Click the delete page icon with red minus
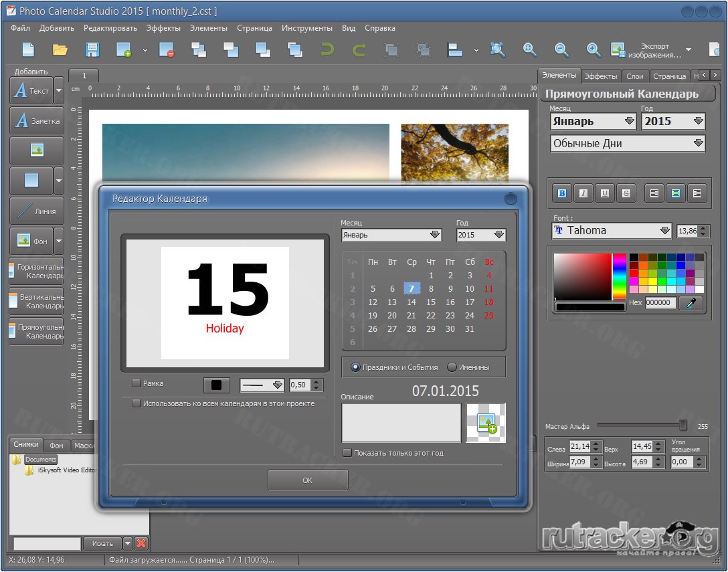 (x=166, y=50)
